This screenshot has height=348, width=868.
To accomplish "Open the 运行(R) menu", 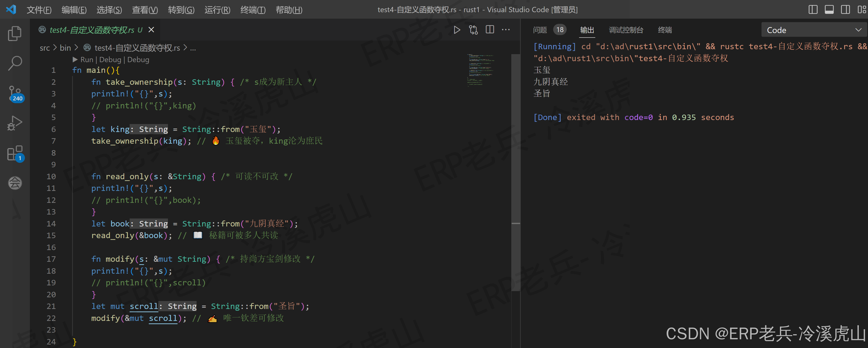I will pyautogui.click(x=217, y=10).
